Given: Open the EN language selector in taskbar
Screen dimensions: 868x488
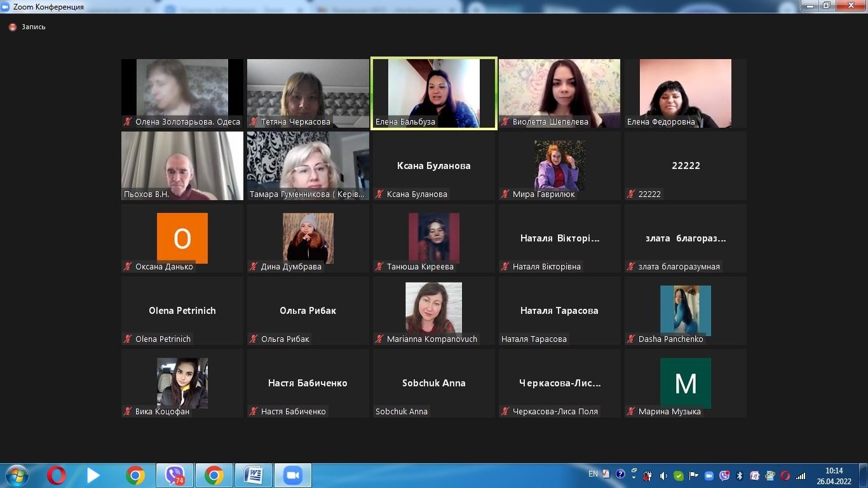Looking at the screenshot, I should click(x=593, y=474).
